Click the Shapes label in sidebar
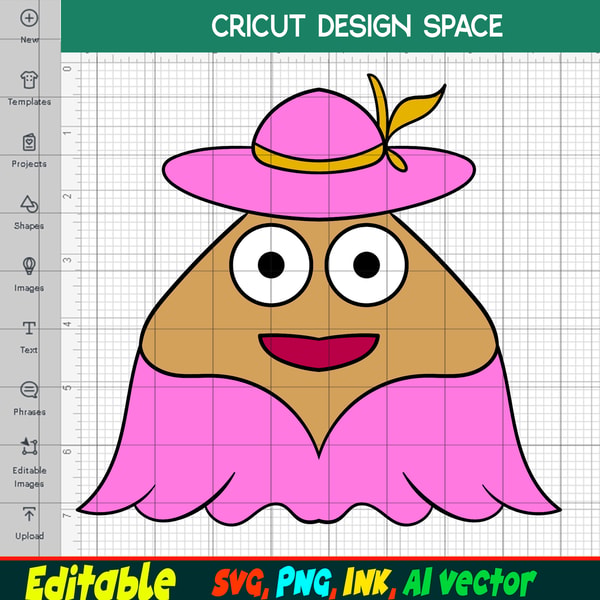Image resolution: width=600 pixels, height=600 pixels. pos(29,226)
